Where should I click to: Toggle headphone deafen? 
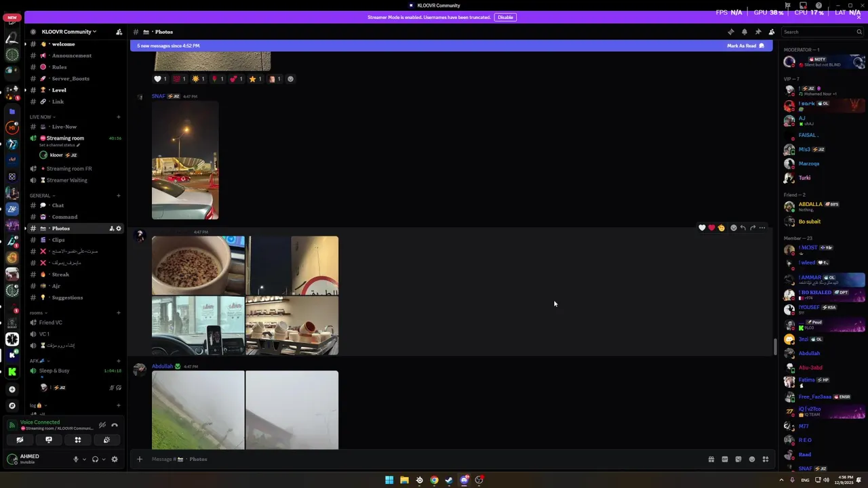95,459
